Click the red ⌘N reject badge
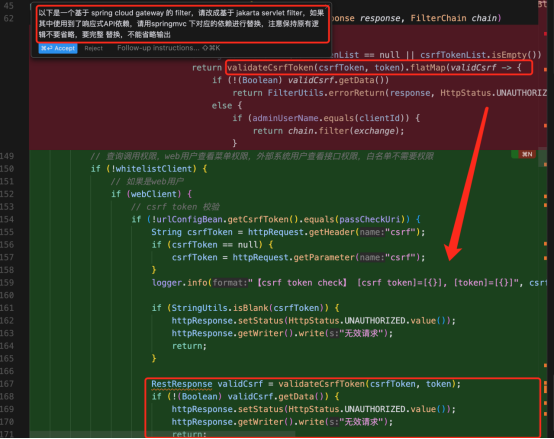Image resolution: width=554 pixels, height=439 pixels. point(528,154)
